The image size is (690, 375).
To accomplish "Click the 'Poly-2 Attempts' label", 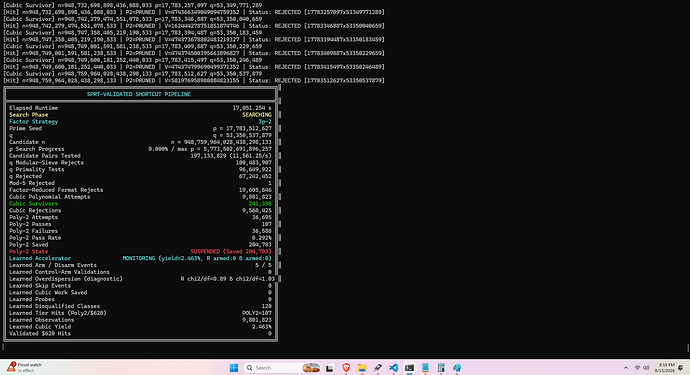I will [33, 217].
